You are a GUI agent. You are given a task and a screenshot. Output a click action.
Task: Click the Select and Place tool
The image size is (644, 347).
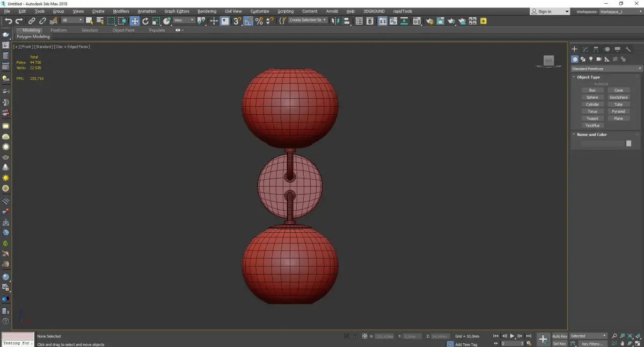point(167,21)
